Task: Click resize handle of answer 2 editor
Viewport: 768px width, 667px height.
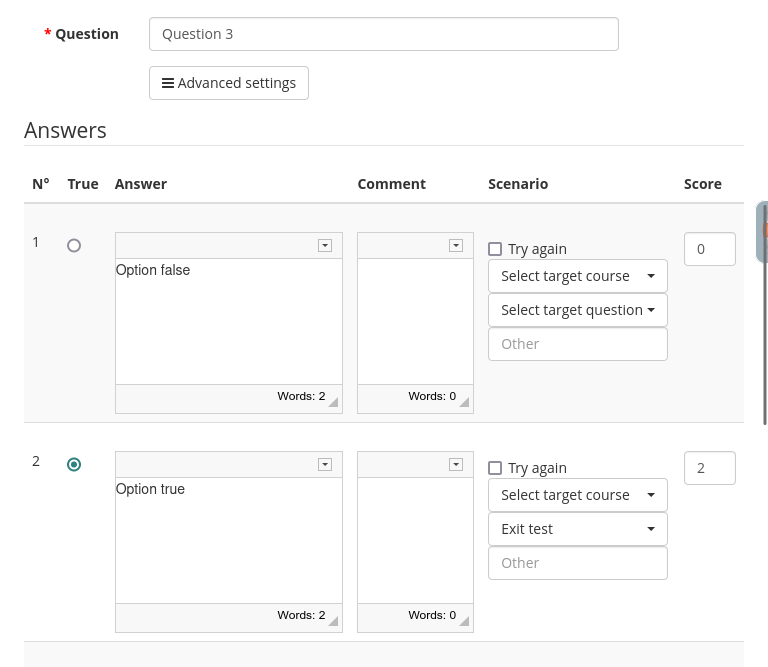Action: (333, 621)
